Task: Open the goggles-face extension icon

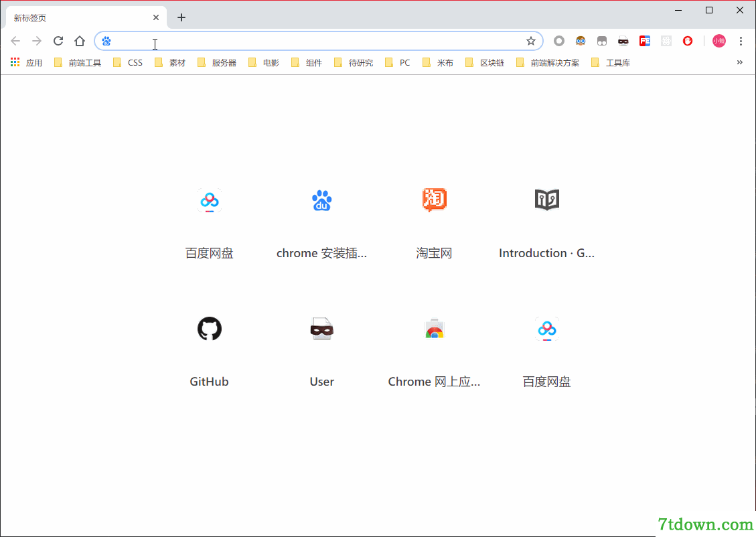Action: click(581, 41)
